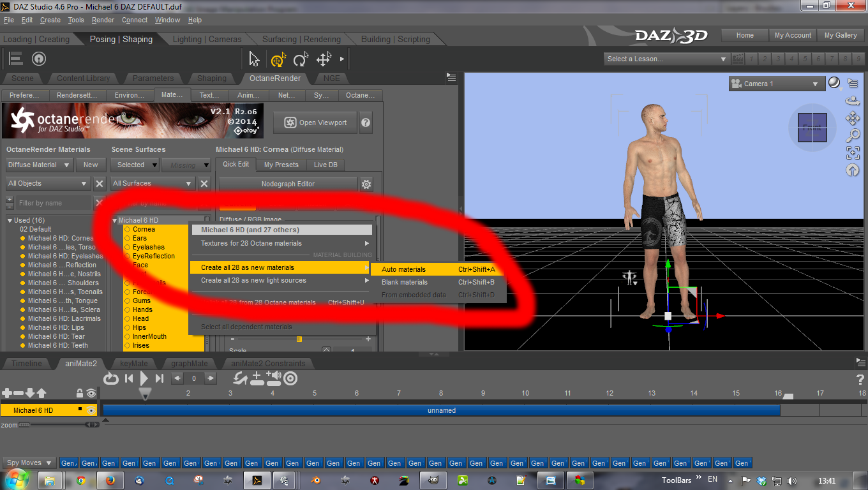Image resolution: width=868 pixels, height=490 pixels.
Task: Select Create all 28 as new light sources
Action: 280,280
